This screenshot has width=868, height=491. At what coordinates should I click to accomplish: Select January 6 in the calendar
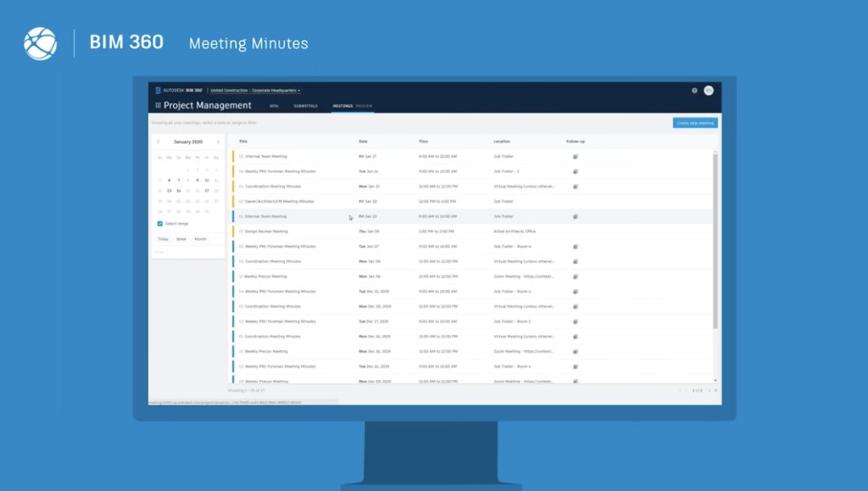click(x=170, y=180)
